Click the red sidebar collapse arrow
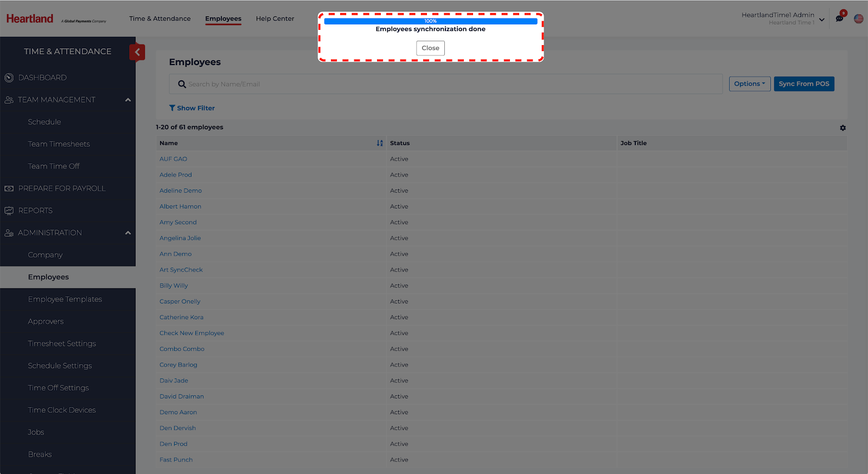 click(x=137, y=52)
